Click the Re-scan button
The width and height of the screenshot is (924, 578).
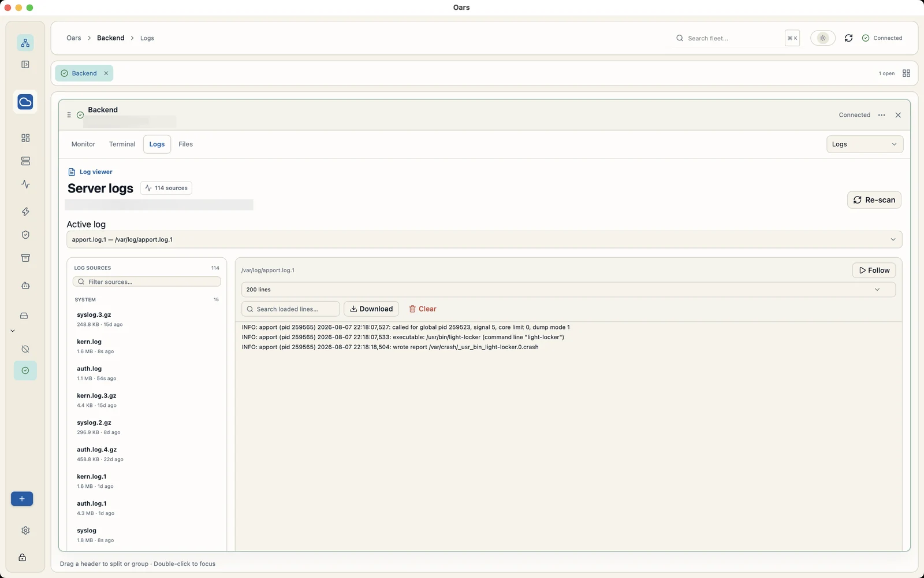pos(874,200)
